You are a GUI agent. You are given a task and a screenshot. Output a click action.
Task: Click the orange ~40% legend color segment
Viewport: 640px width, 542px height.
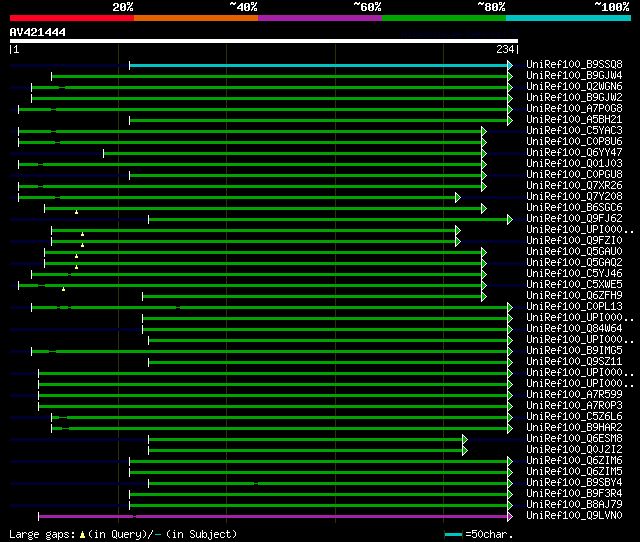pos(196,18)
